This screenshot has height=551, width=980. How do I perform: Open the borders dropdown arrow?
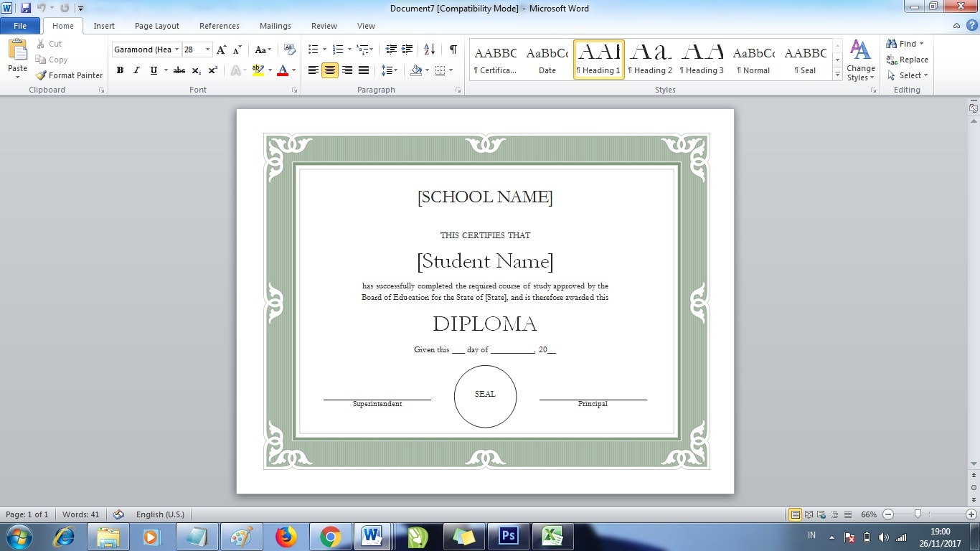[451, 70]
